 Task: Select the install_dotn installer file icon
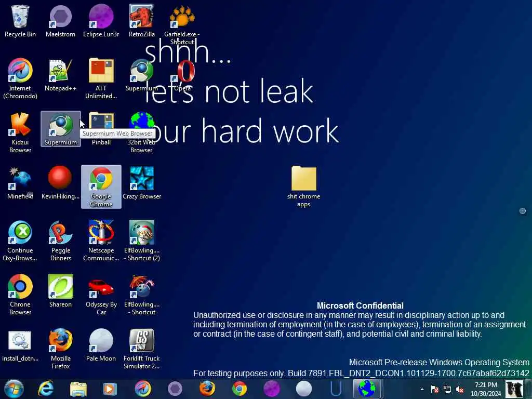(20, 345)
